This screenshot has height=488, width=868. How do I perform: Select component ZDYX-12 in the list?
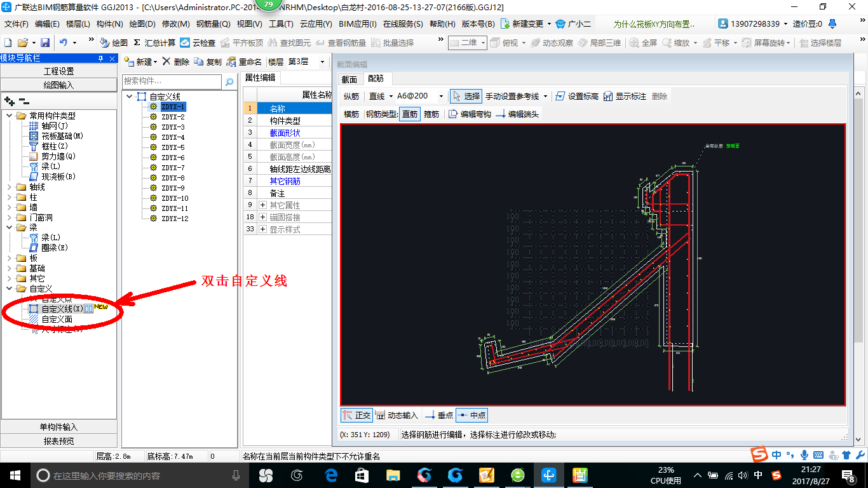pos(175,219)
